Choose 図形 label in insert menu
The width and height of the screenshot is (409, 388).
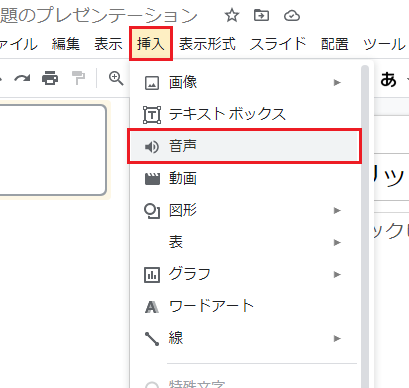coord(183,210)
